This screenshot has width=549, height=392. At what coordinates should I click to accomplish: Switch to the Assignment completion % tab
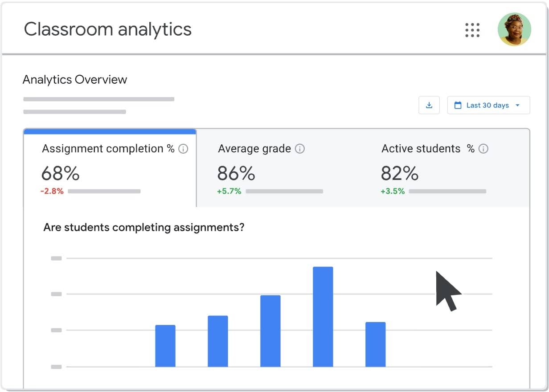(x=110, y=168)
